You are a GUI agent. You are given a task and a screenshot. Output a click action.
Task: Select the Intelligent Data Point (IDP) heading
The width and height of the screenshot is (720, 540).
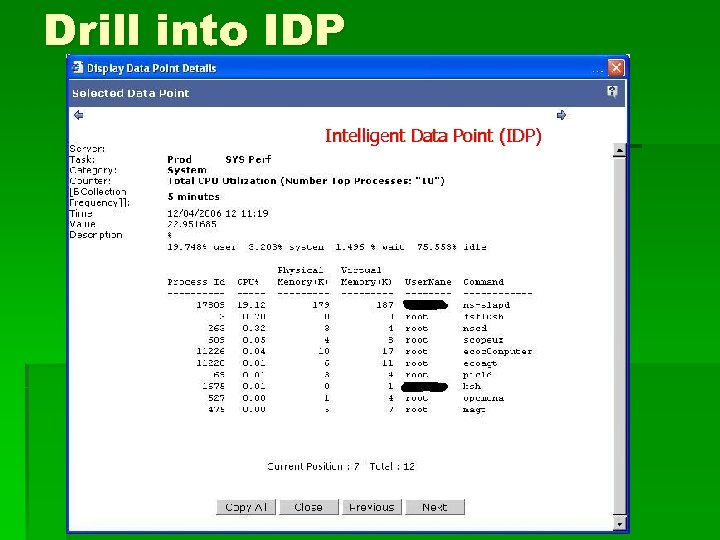pos(433,136)
